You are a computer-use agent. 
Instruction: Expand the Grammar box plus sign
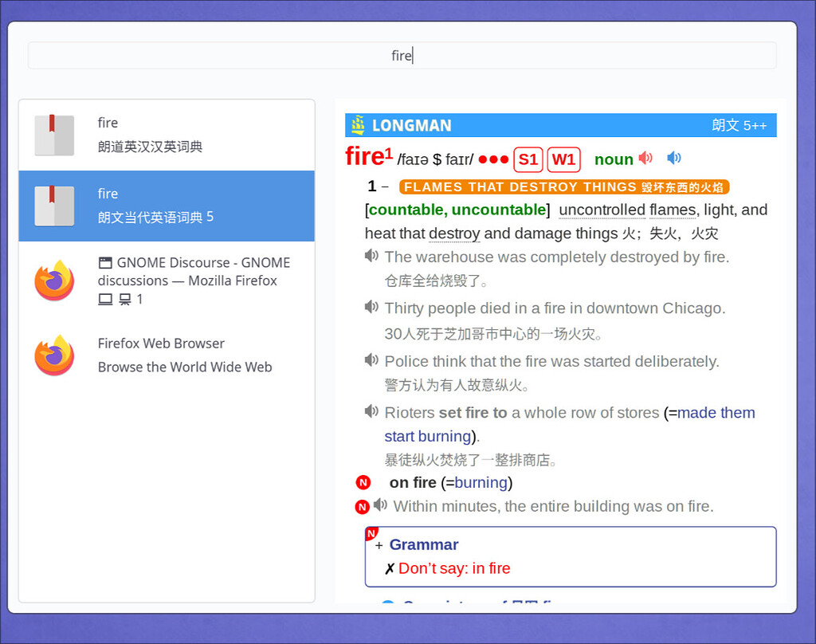click(379, 545)
